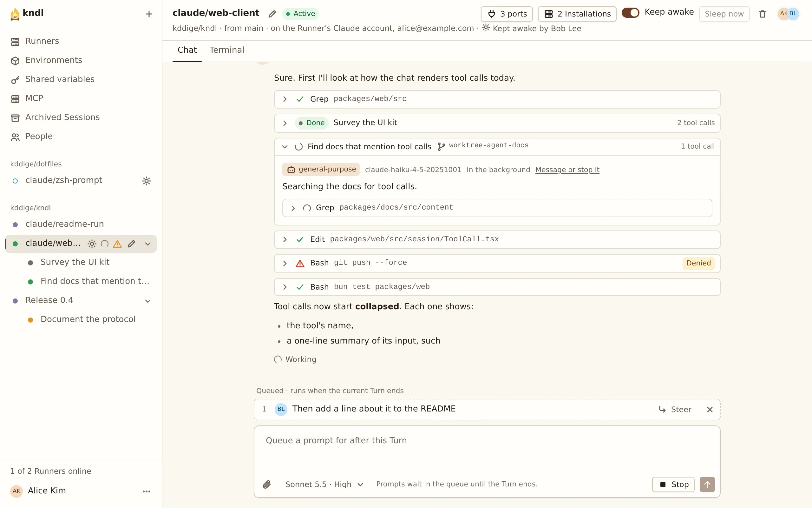Viewport: 812px width, 508px height.
Task: Toggle the Keep awake switch
Action: click(631, 13)
